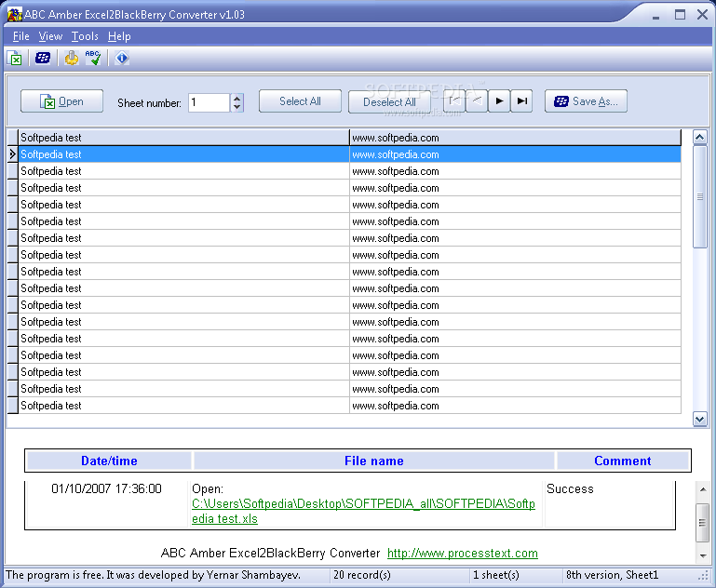This screenshot has width=716, height=588.
Task: Click the data grid scrollbar thumb
Action: [699, 197]
